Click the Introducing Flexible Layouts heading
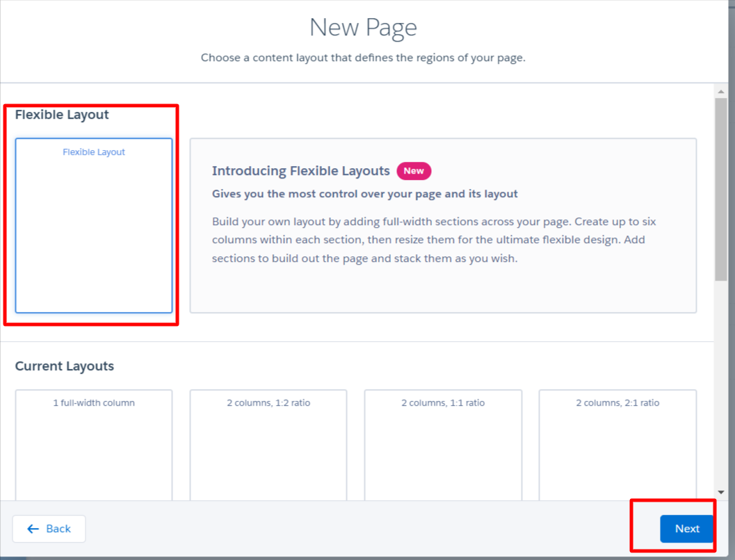 (300, 171)
